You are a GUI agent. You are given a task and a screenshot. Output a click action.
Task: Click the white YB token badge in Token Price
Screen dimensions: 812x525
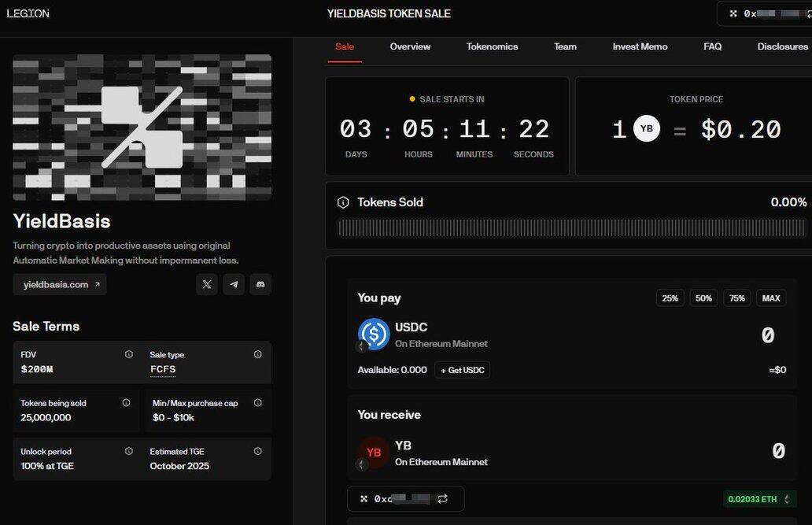646,128
